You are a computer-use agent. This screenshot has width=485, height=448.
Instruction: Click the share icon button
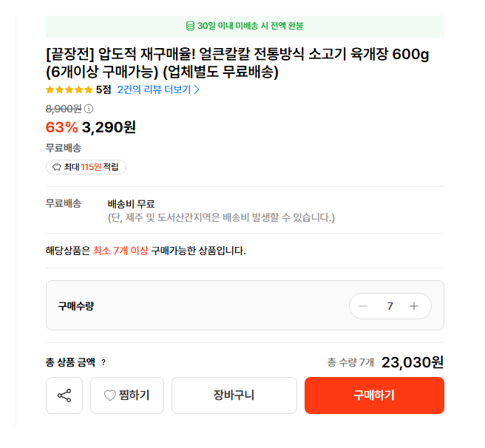(64, 396)
